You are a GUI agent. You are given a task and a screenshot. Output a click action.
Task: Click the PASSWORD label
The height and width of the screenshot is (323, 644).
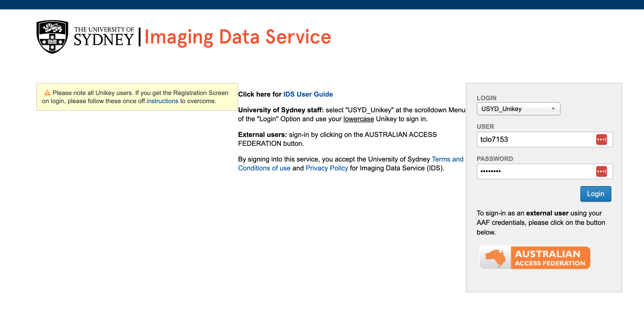tap(495, 159)
